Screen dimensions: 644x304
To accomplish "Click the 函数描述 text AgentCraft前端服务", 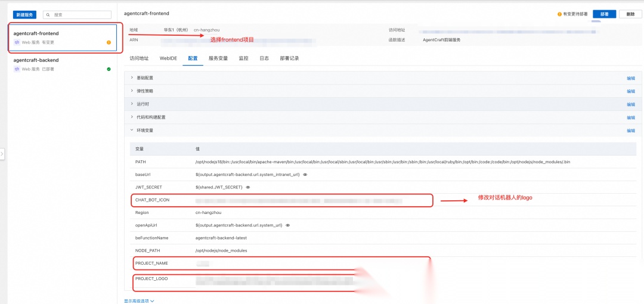I will pos(441,41).
